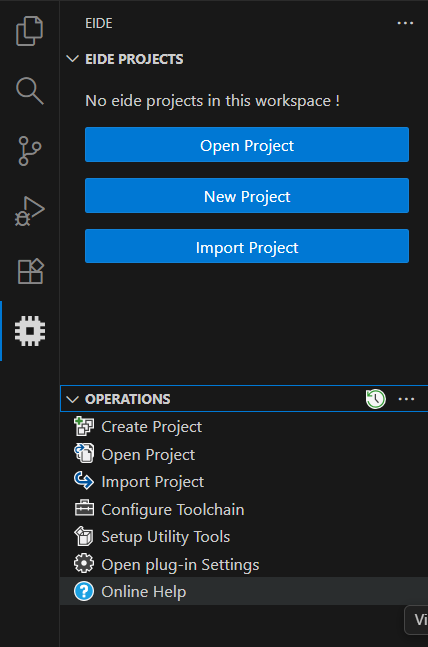Click the Setup Utility Tools cube icon
428x647 pixels.
[x=84, y=536]
